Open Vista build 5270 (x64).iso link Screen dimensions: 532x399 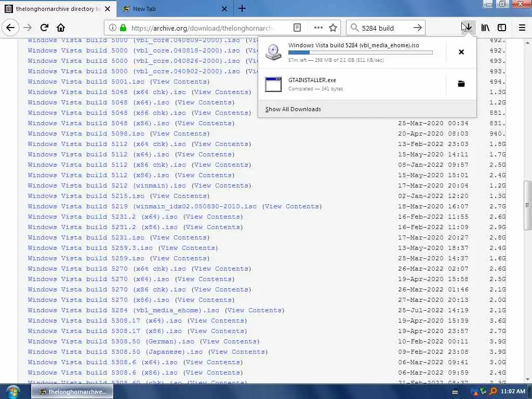click(99, 279)
